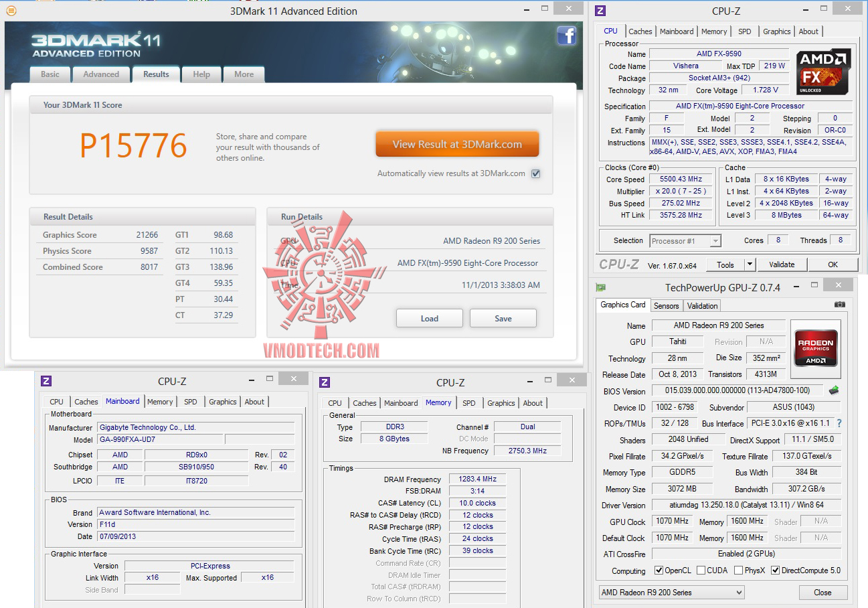Click View Result at 3DMark.com button
Viewport: 868px width, 608px height.
457,144
